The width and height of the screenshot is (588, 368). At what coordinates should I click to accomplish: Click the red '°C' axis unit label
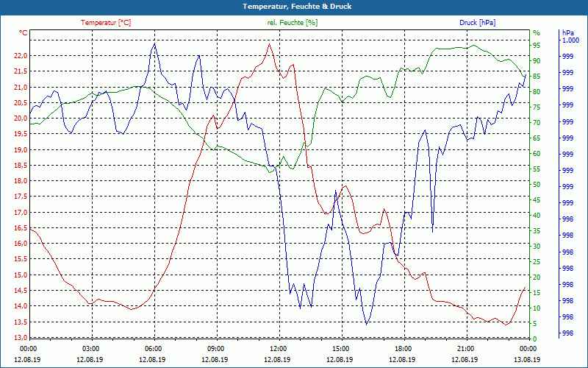pos(24,33)
